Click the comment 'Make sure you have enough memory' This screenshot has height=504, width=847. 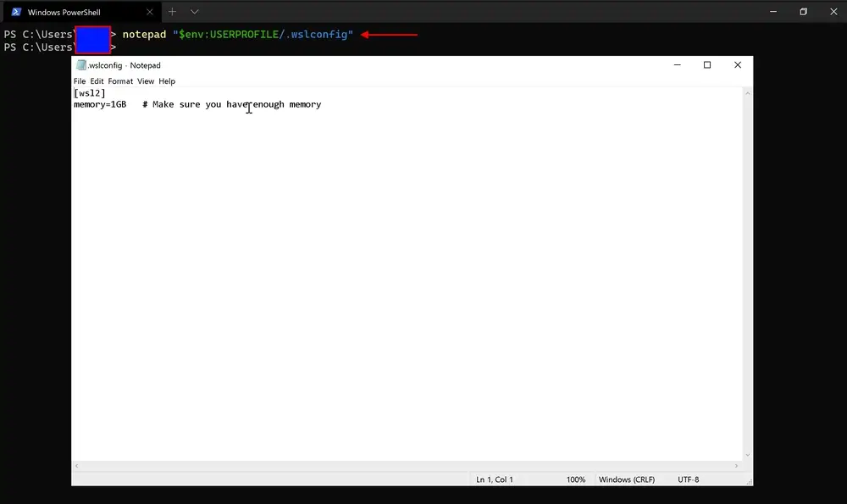coord(236,104)
